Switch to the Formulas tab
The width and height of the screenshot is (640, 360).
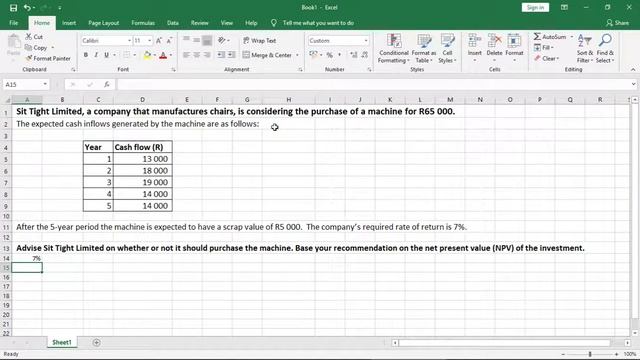[143, 23]
